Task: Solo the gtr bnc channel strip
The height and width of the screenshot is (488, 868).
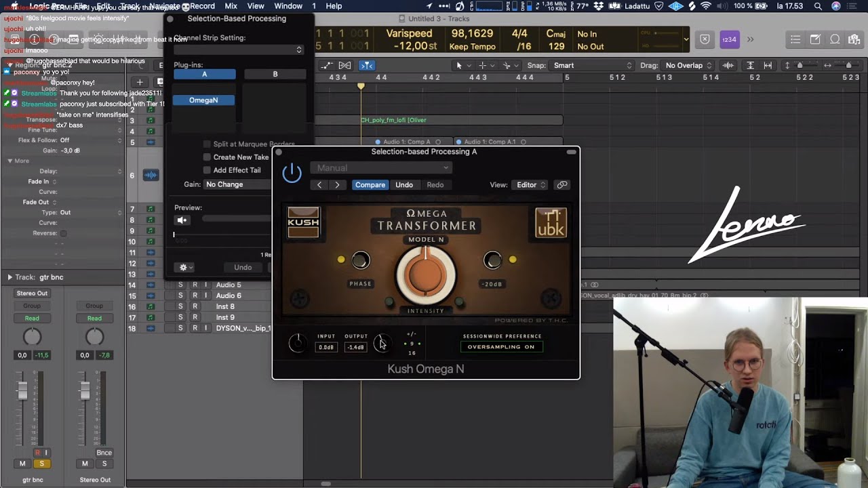Action: [41, 464]
